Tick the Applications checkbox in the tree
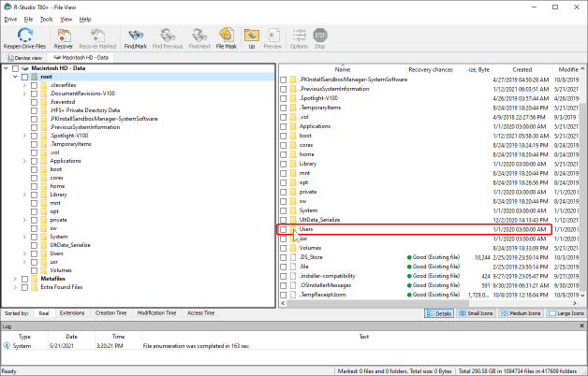 34,161
